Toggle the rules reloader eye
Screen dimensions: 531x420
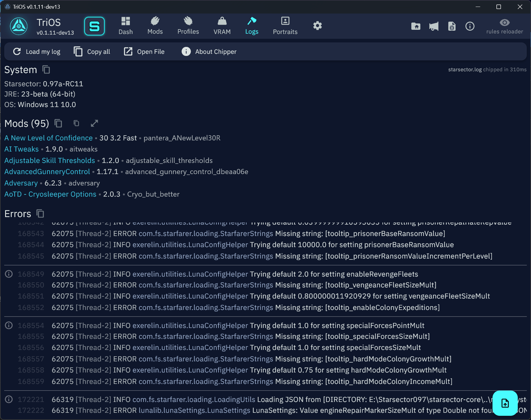click(504, 23)
